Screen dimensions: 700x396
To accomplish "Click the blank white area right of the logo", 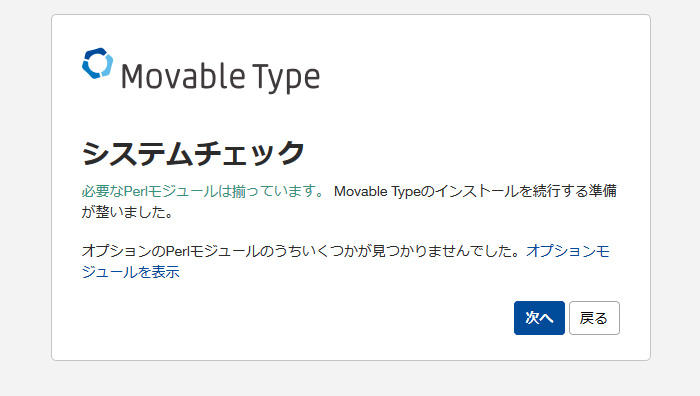I will 469,76.
